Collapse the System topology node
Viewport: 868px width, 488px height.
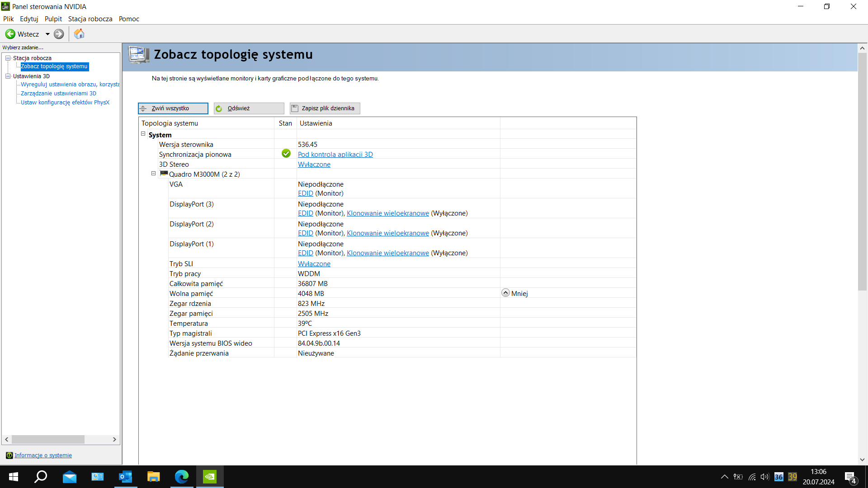click(143, 134)
